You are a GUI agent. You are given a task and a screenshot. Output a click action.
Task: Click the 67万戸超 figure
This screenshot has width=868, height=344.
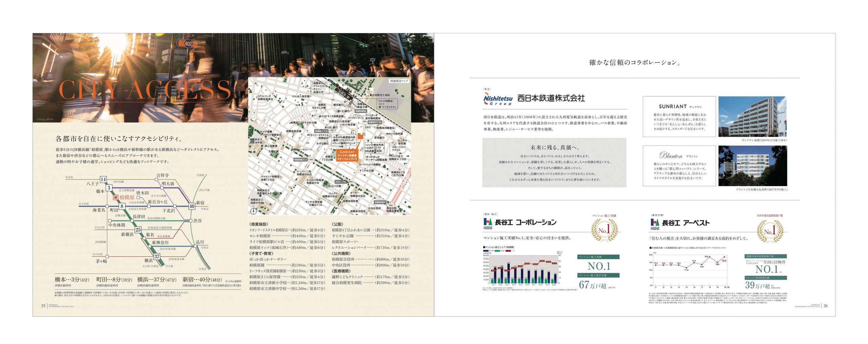point(592,285)
